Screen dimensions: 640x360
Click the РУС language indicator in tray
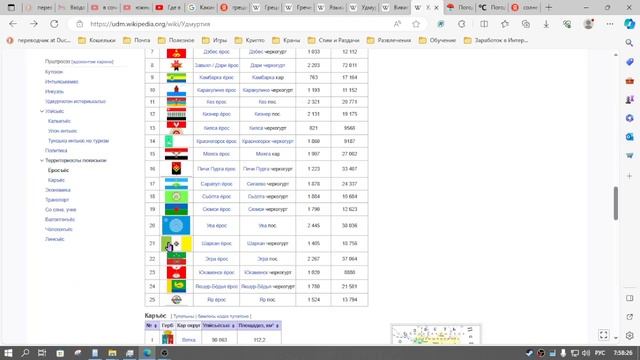click(600, 353)
